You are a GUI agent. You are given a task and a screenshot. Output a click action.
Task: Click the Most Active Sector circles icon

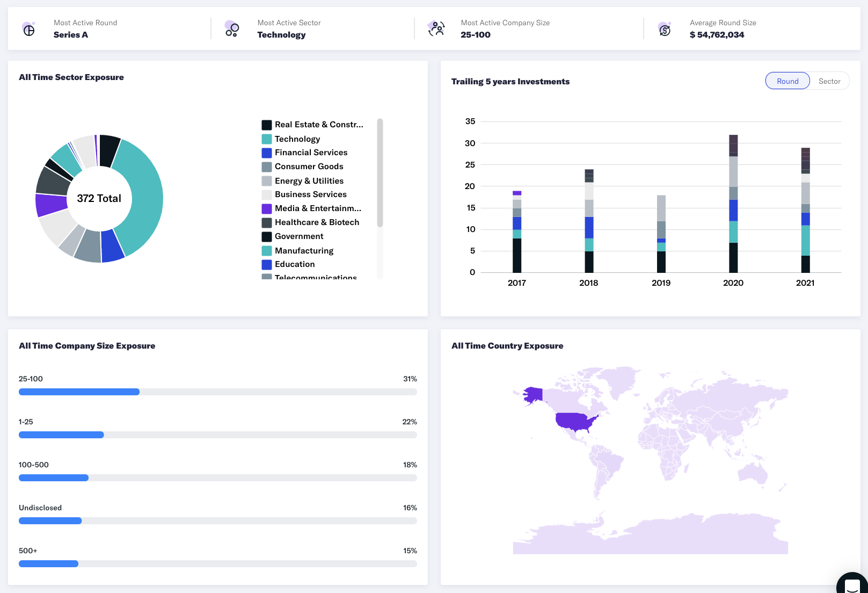[x=232, y=29]
